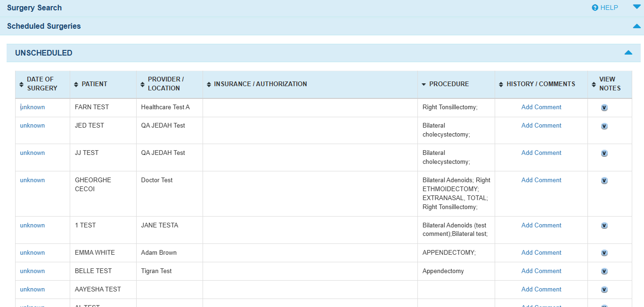644x307 pixels.
Task: Click view notes icon for EMMA WHITE
Action: [x=604, y=253]
